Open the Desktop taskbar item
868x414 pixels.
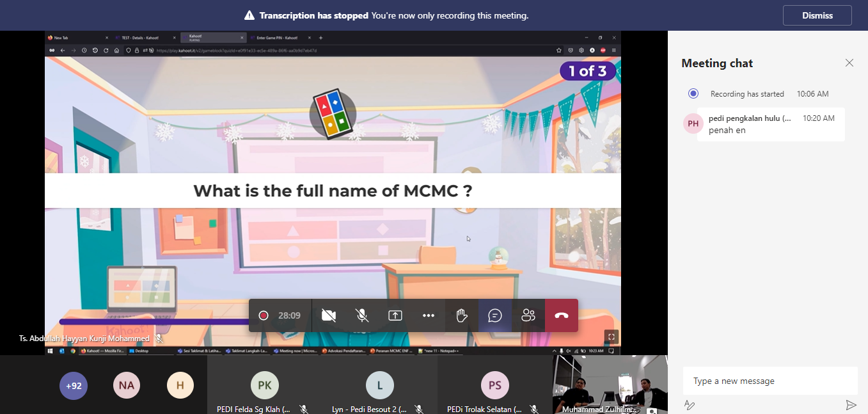tap(151, 351)
